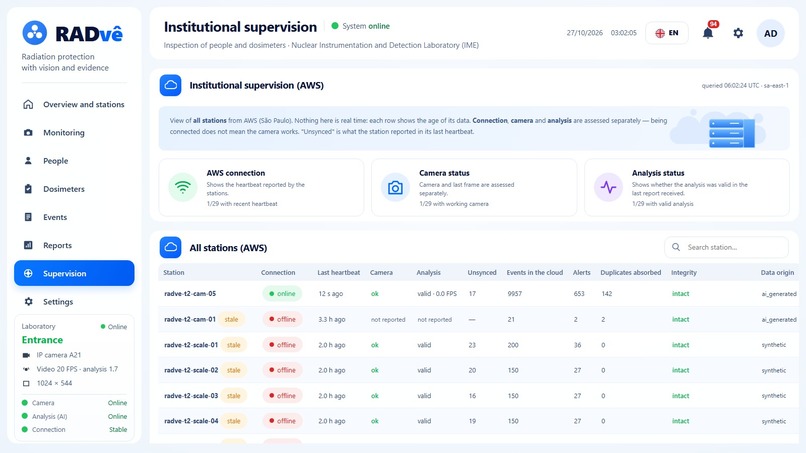Click "3.3 h ago" heartbeat value
Image resolution: width=806 pixels, height=453 pixels.
pos(332,319)
